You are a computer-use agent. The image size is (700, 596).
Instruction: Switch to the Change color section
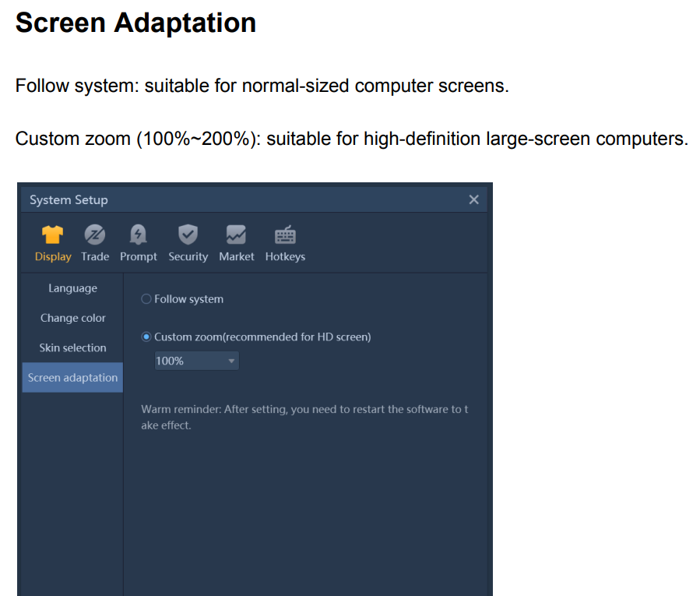point(72,318)
